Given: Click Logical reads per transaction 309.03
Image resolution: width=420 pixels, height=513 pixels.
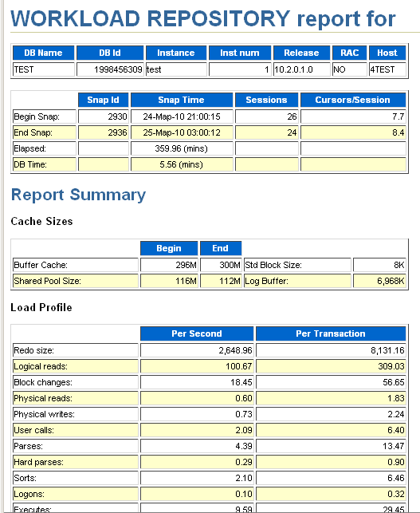Looking at the screenshot, I should 331,366.
